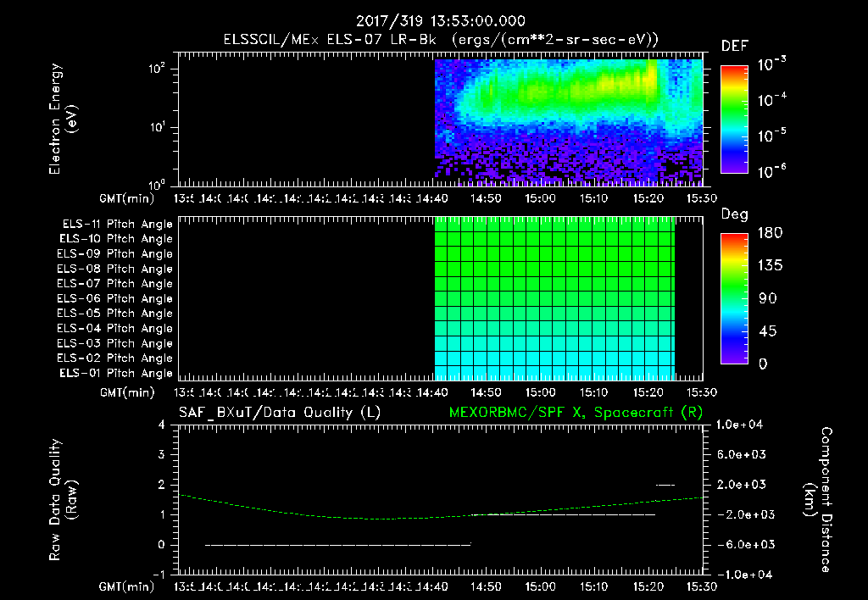This screenshot has width=868, height=600.
Task: Select the timestamp title 2017/319 13:53:00.000
Action: tap(441, 21)
